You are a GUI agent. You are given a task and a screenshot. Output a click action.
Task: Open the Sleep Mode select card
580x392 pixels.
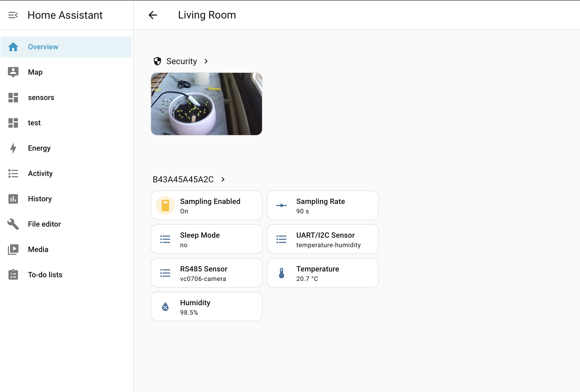206,239
